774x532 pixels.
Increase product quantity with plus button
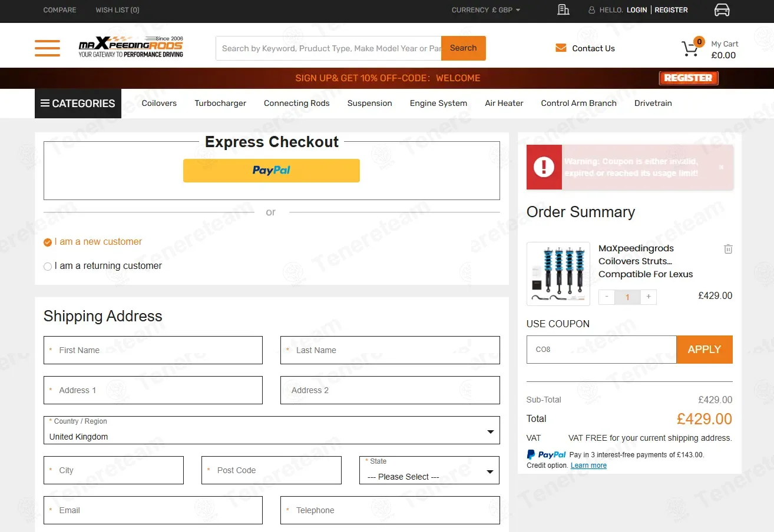[649, 297]
